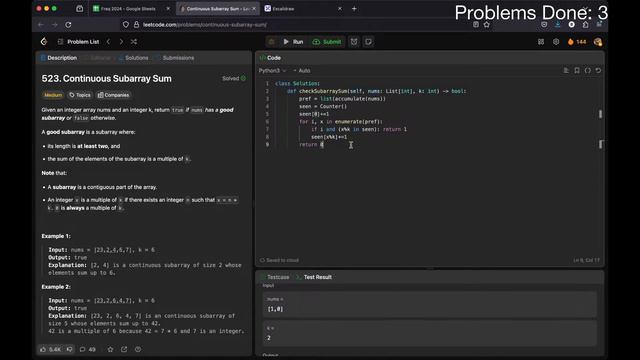
Task: Click the bookmark icon in editor toolbar
Action: [577, 71]
